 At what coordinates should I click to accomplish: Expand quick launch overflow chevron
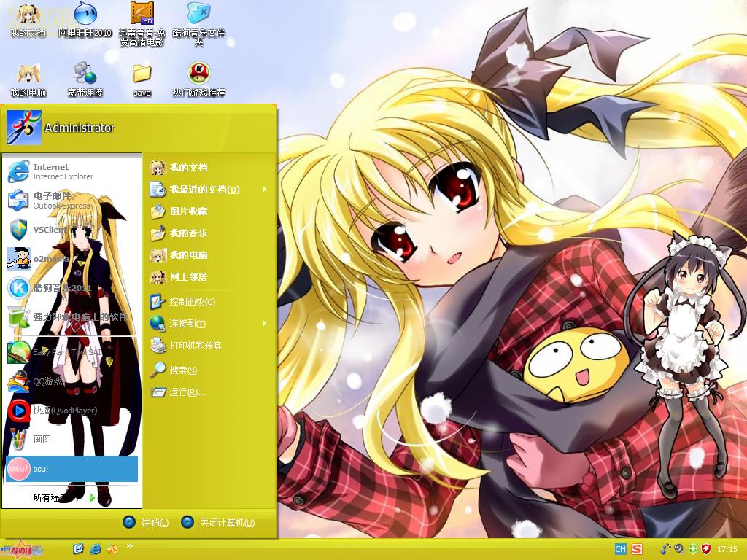130,546
